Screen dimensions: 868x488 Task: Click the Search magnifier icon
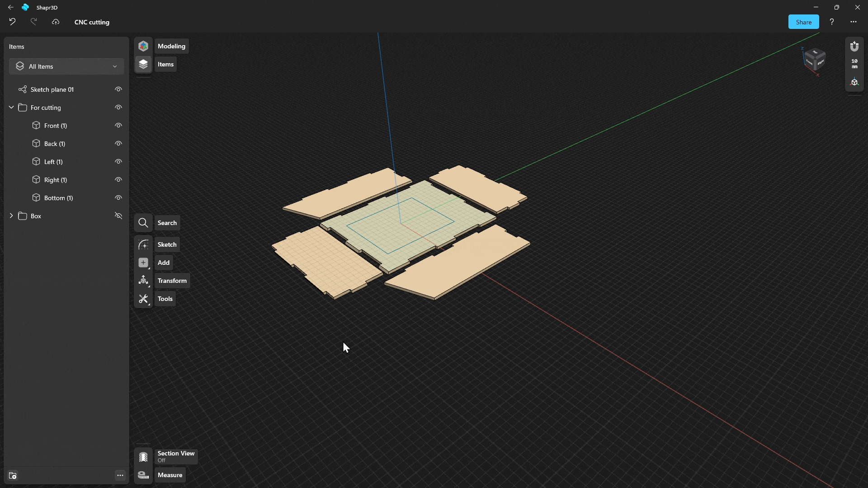point(143,223)
